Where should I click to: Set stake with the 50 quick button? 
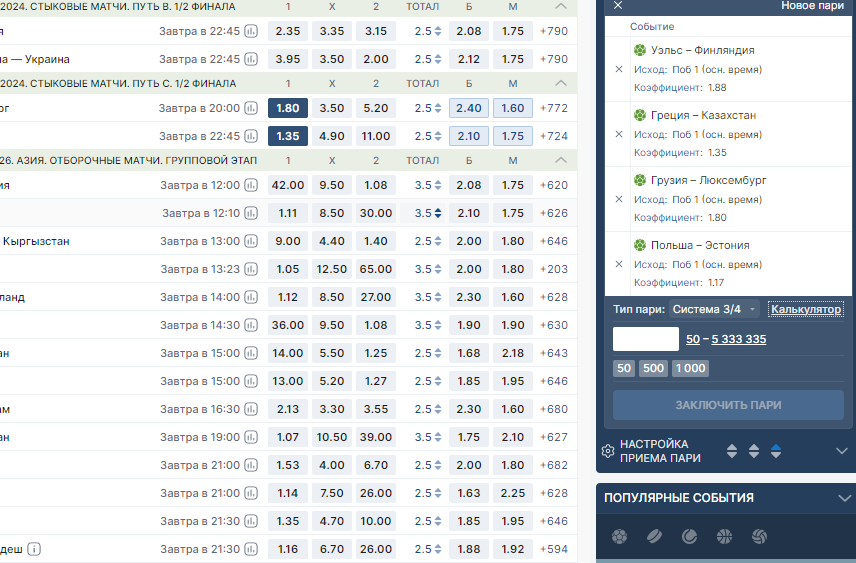(624, 368)
